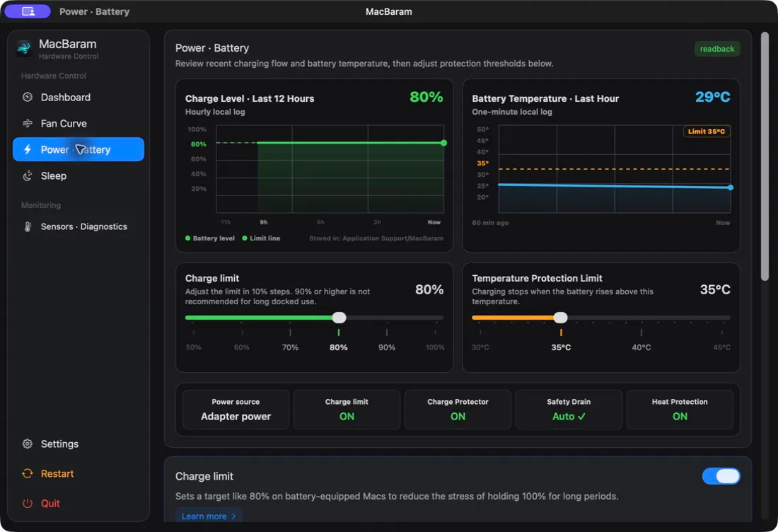Set charge limit to the 90% tick
This screenshot has width=778, height=532.
[x=386, y=332]
